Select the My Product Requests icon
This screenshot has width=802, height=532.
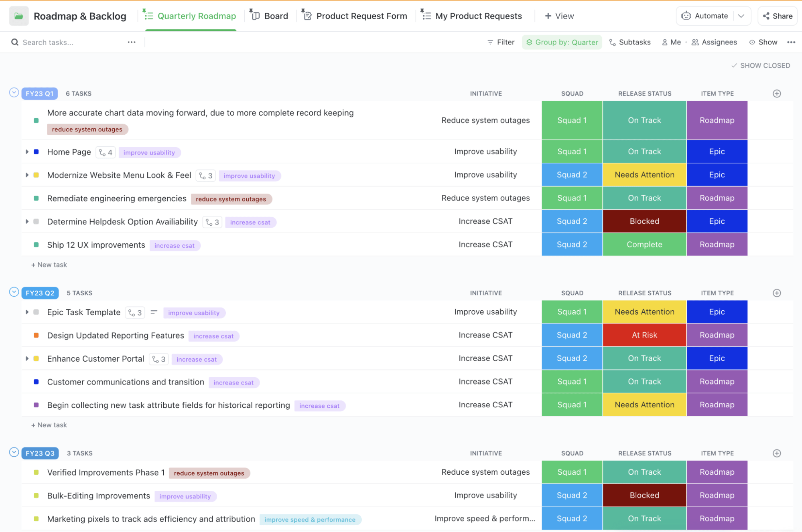(x=425, y=16)
